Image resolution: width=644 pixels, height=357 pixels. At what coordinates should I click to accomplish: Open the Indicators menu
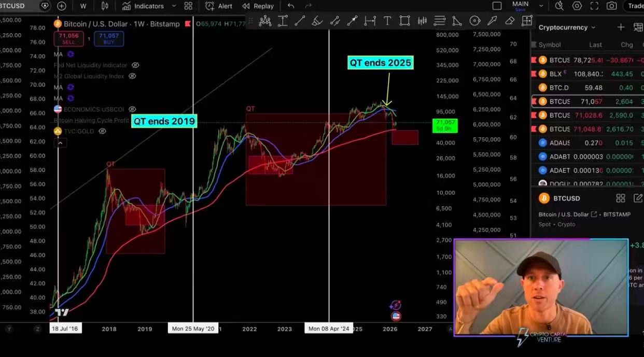[x=144, y=6]
